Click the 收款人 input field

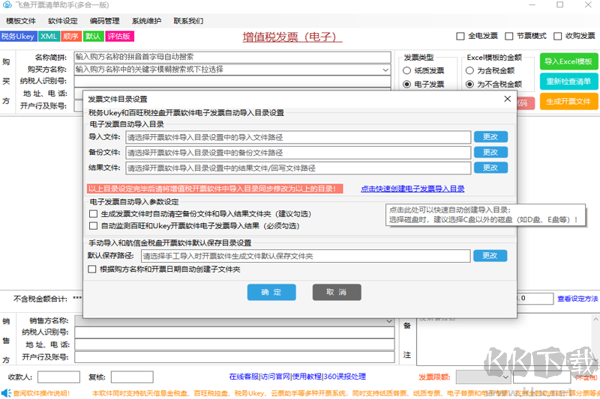[59, 377]
